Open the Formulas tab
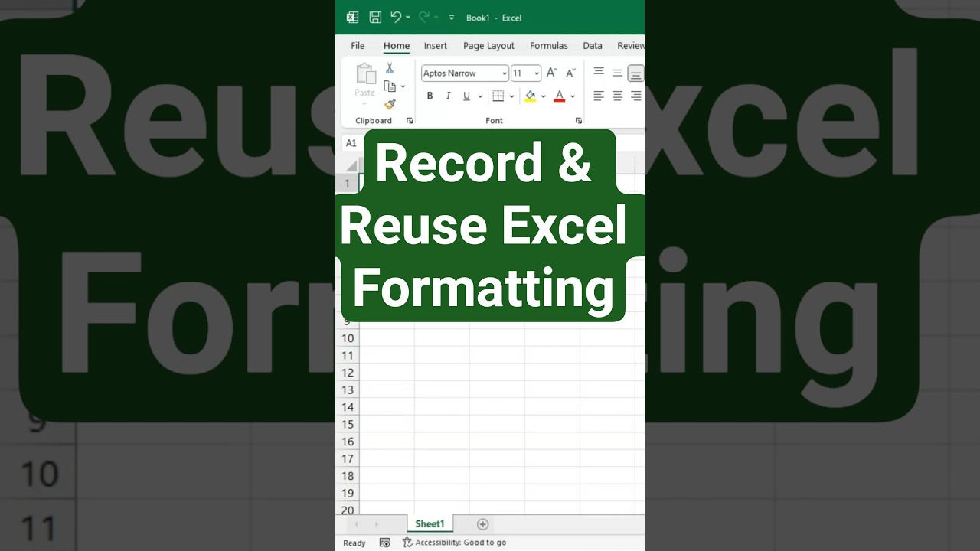This screenshot has width=980, height=551. 549,46
